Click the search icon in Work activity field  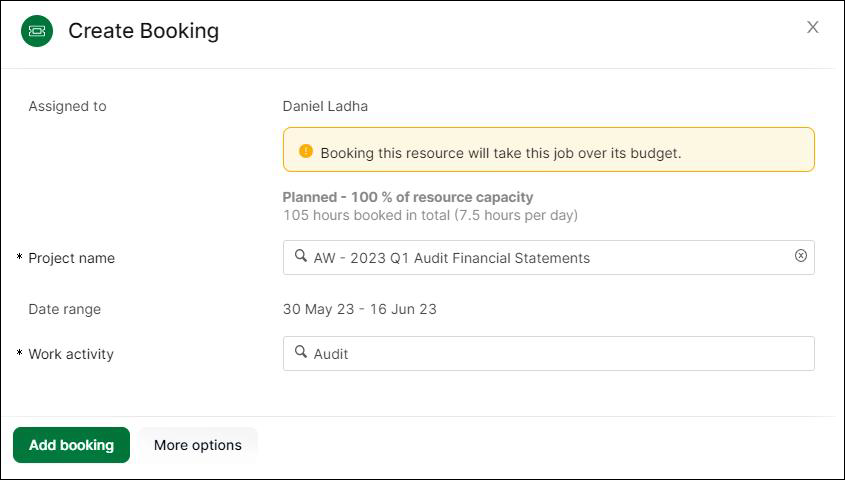coord(301,353)
